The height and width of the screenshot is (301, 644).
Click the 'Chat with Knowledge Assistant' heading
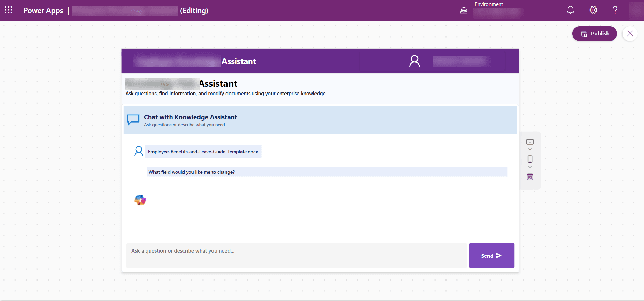point(190,117)
